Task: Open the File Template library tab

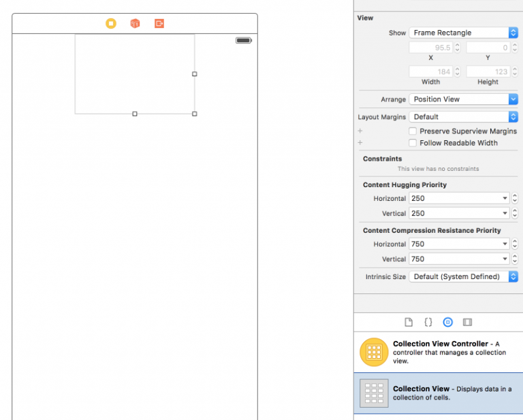Action: point(409,322)
